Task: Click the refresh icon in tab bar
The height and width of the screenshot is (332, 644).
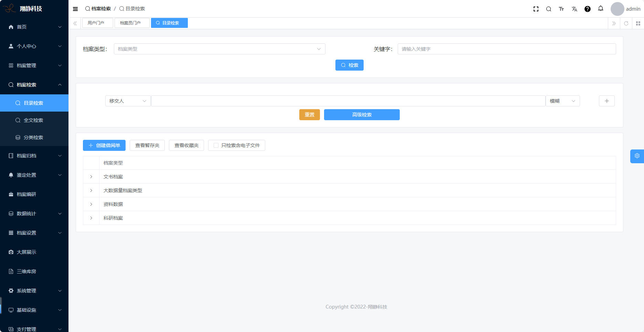Action: point(626,23)
